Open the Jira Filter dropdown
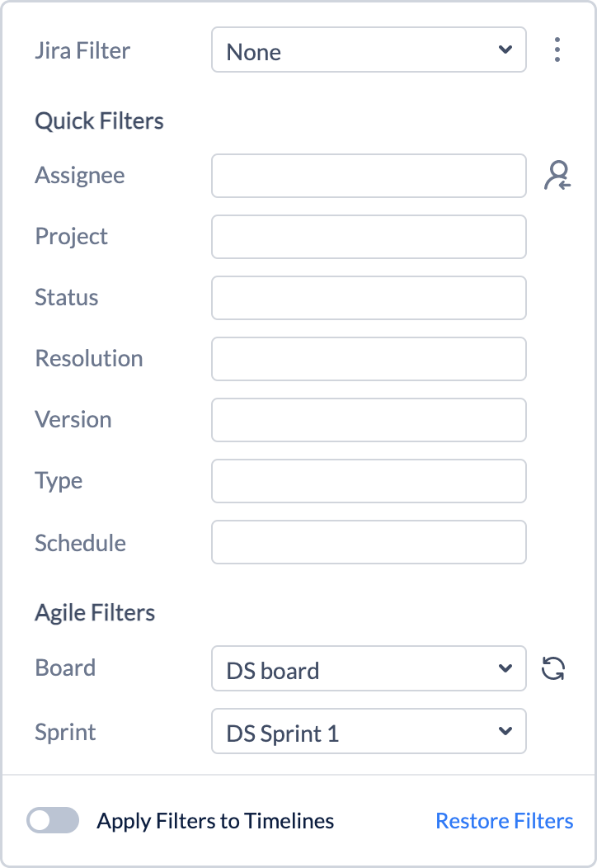Screen dimensions: 597x868 coord(369,50)
